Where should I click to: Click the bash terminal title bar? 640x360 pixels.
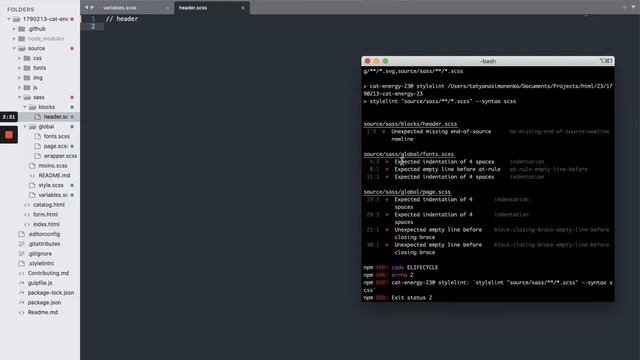[488, 61]
